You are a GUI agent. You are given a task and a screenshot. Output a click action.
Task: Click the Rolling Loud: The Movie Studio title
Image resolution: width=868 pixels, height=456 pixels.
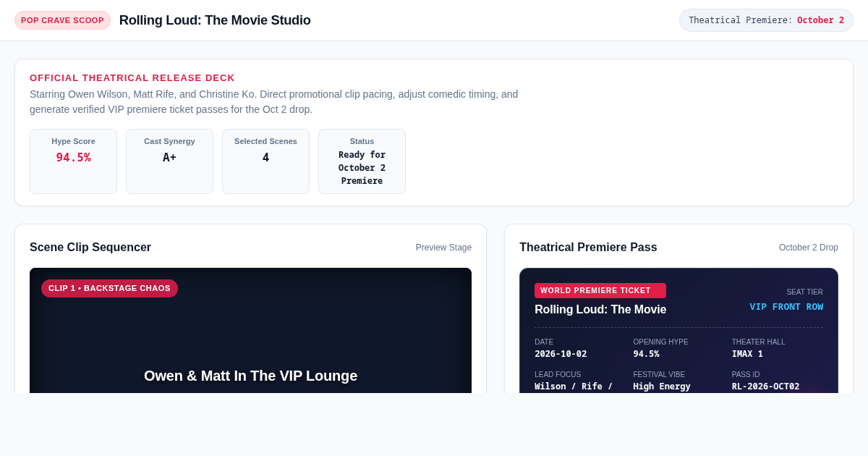point(215,20)
